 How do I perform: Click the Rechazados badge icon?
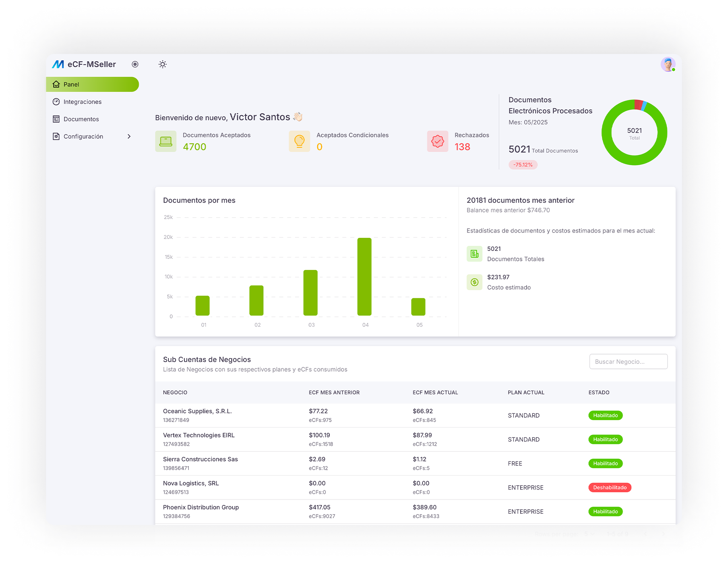pyautogui.click(x=438, y=141)
